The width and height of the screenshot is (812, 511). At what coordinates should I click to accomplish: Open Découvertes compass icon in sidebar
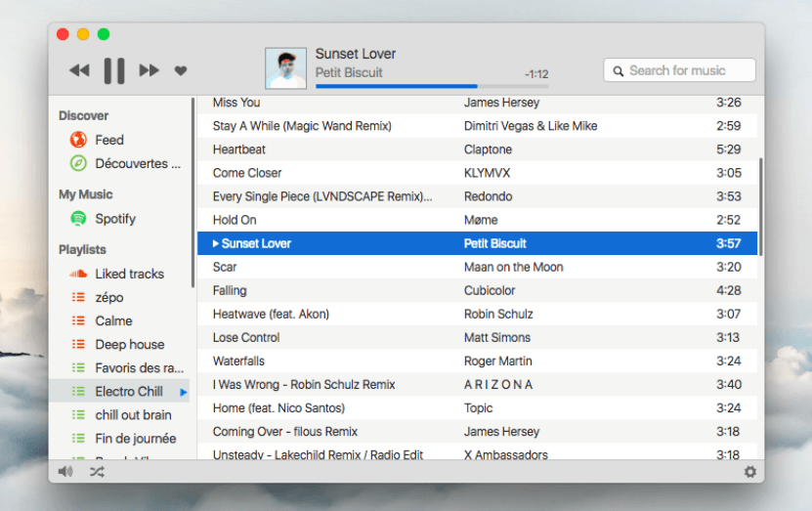tap(78, 163)
